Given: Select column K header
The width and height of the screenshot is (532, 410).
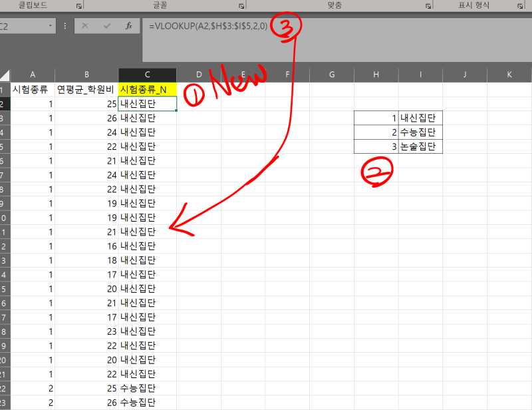Looking at the screenshot, I should pos(509,75).
